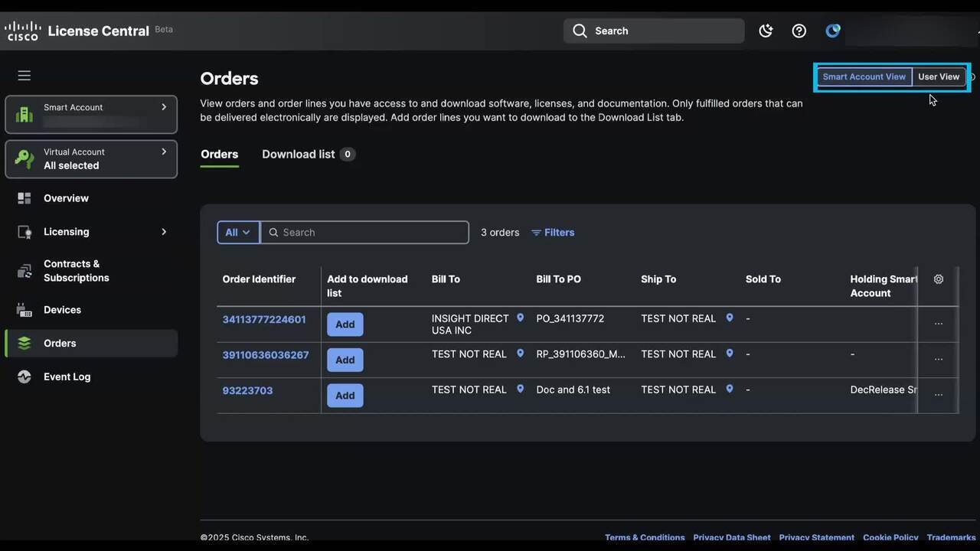Open the Event Log sidebar item
Viewport: 980px width, 551px height.
[67, 377]
